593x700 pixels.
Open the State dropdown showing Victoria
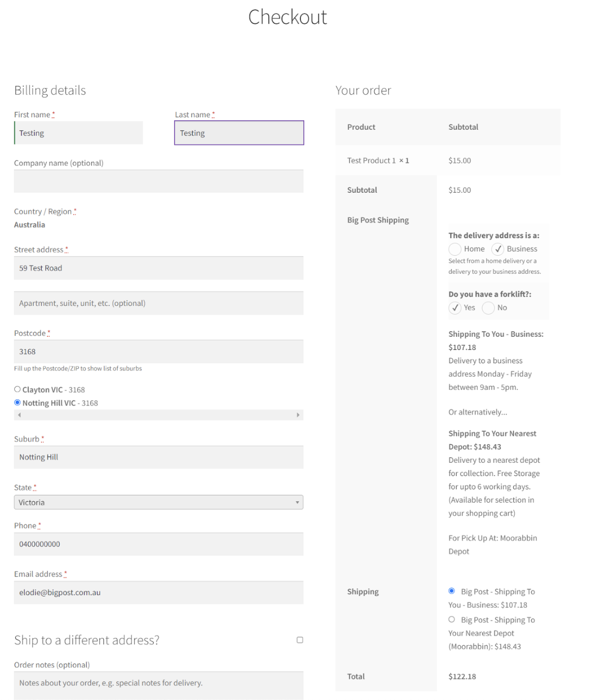point(159,502)
